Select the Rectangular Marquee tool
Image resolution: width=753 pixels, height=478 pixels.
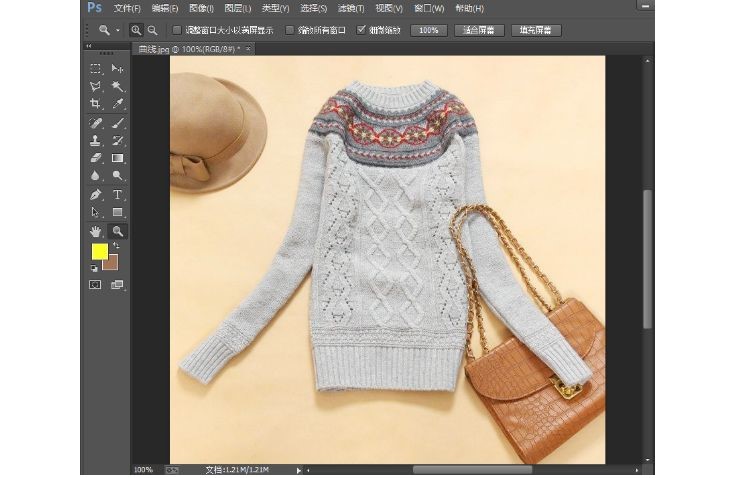pyautogui.click(x=96, y=69)
